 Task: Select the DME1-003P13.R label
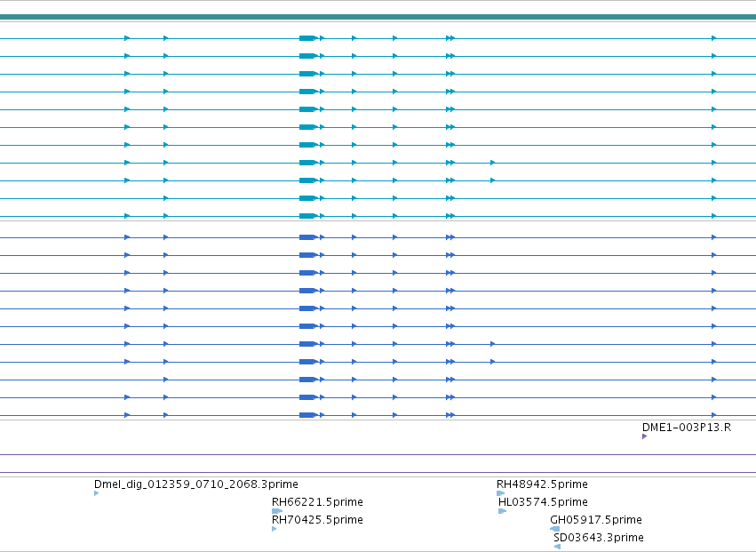pos(687,428)
